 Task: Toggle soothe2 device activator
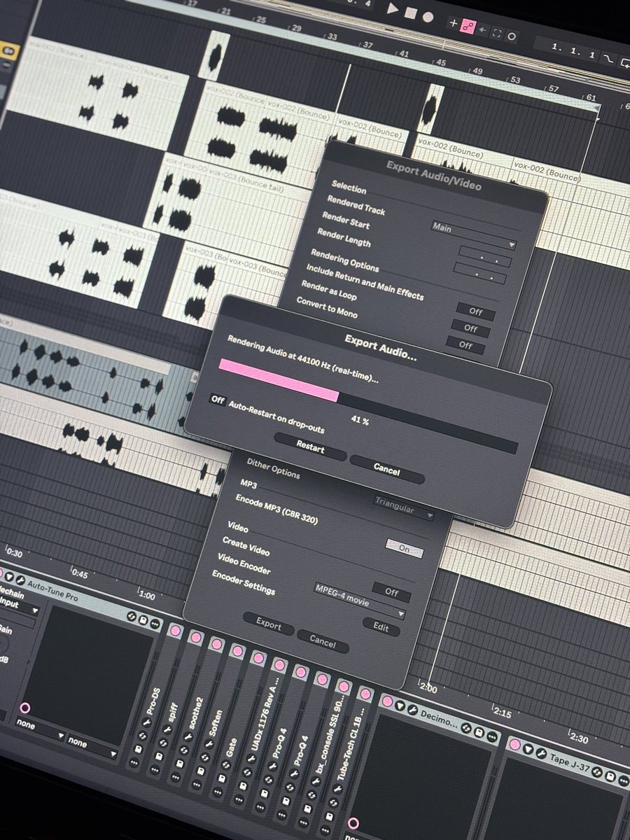click(216, 644)
